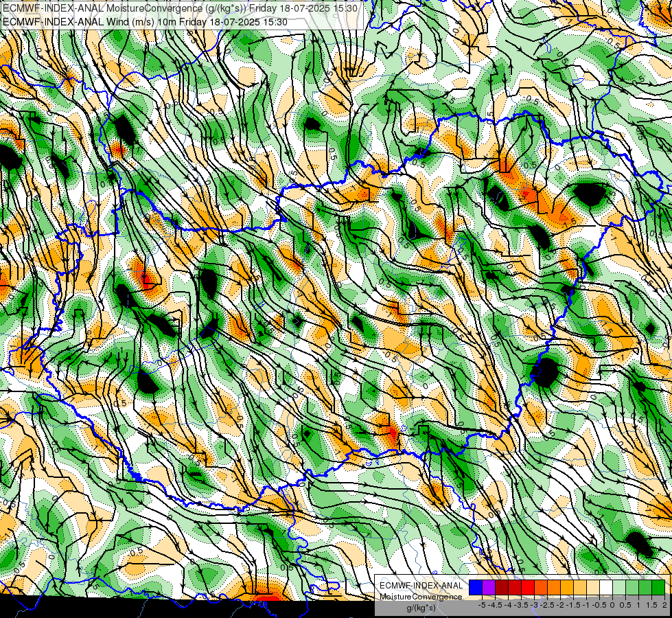
Task: Click the legend scale value 2
Action: coord(664,605)
